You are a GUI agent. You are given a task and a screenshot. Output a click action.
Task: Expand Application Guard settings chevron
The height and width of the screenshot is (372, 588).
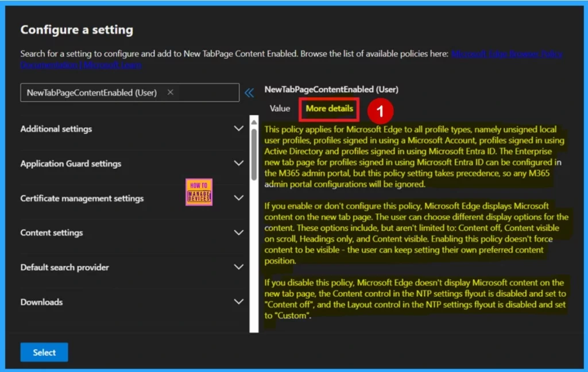click(238, 163)
